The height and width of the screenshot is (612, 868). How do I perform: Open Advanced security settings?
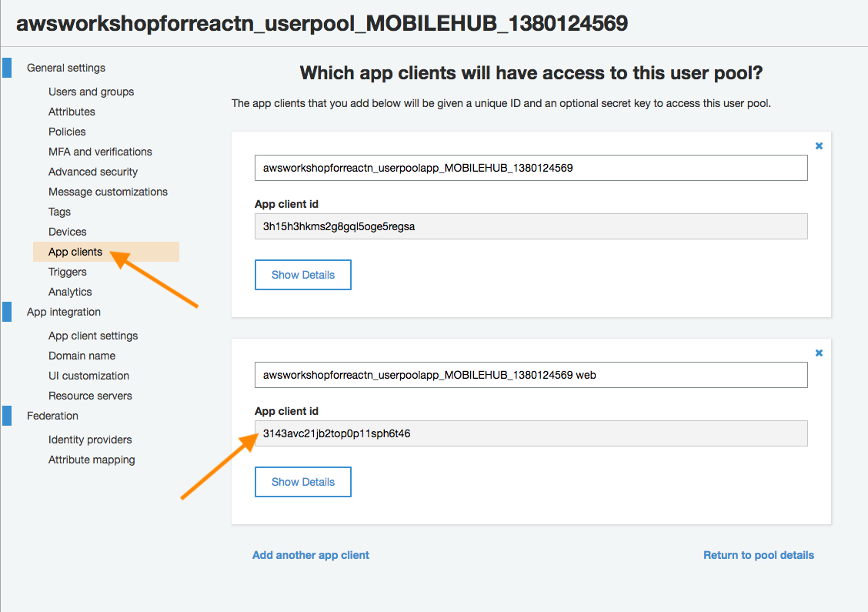point(93,172)
